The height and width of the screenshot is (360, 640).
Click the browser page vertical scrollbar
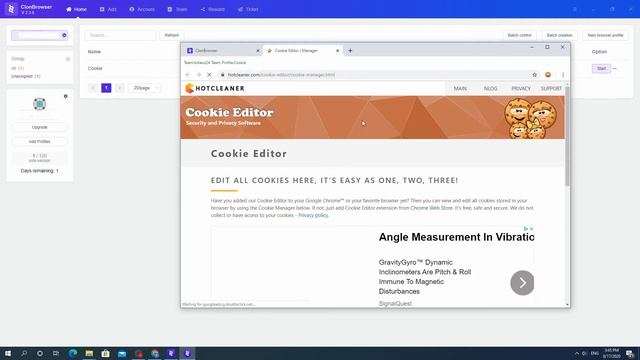(x=567, y=137)
